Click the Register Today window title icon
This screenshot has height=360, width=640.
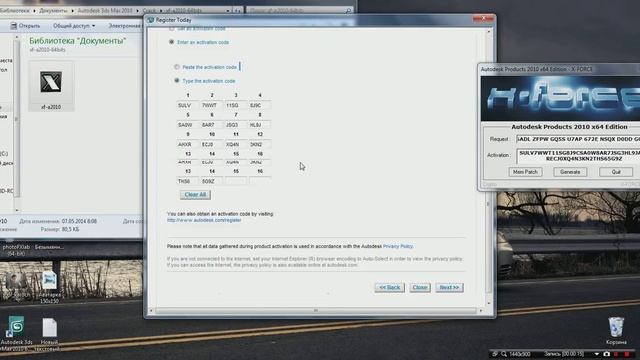[x=151, y=20]
